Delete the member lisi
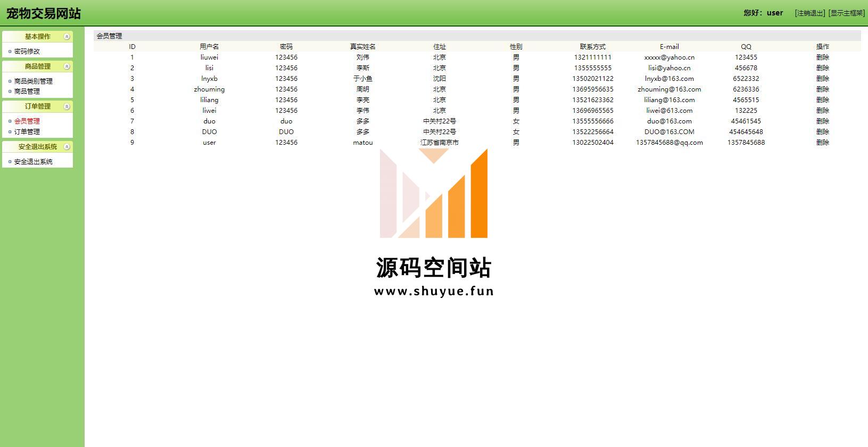This screenshot has width=868, height=447. pyautogui.click(x=823, y=68)
